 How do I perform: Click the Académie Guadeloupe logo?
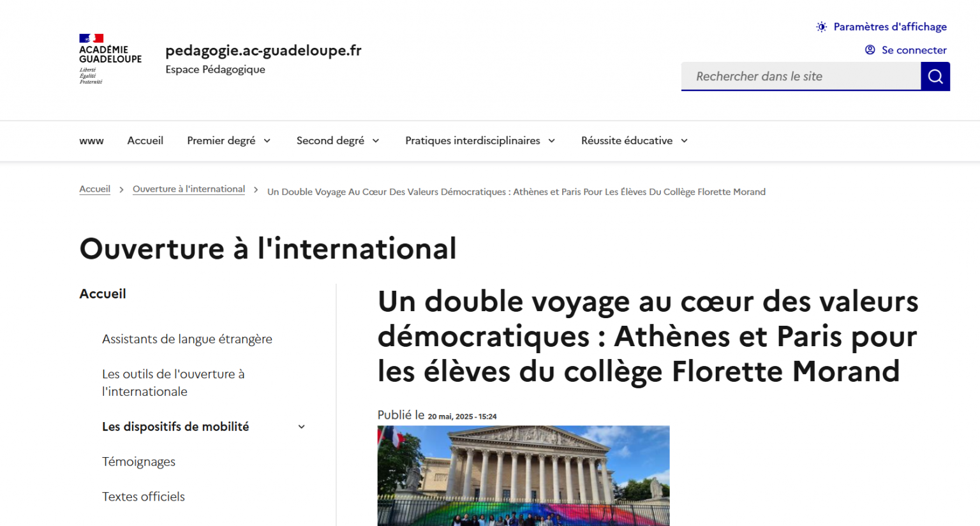point(110,59)
